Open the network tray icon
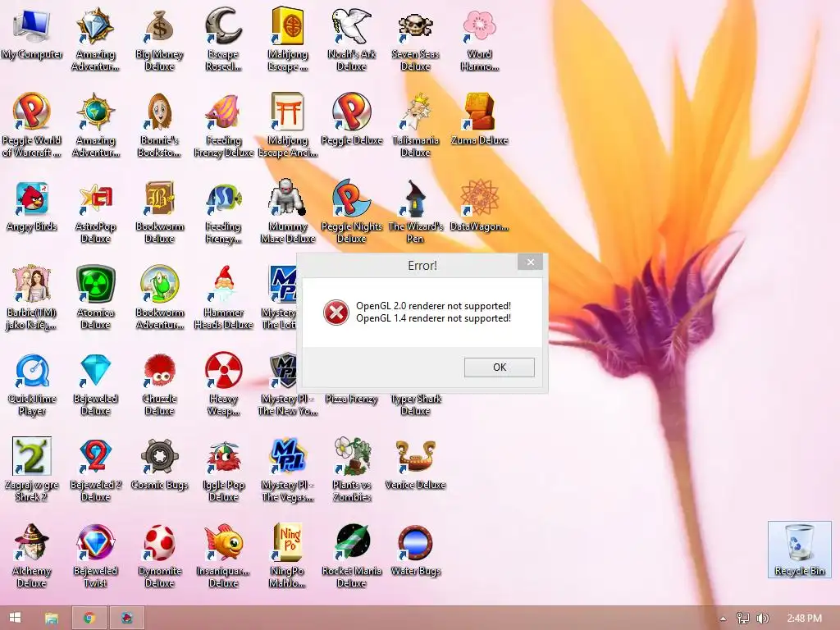Viewport: 840px width, 630px height. point(742,619)
